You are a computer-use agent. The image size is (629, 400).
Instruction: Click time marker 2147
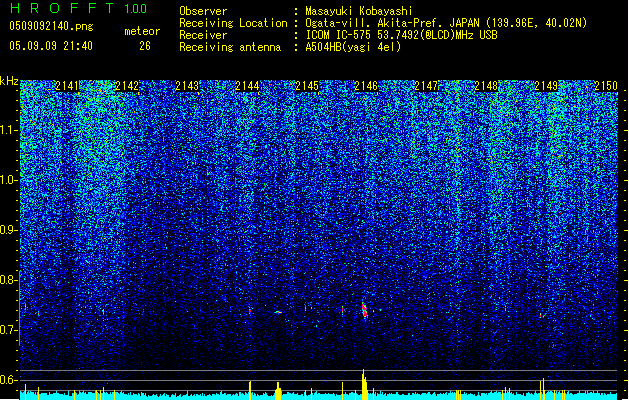tap(426, 86)
